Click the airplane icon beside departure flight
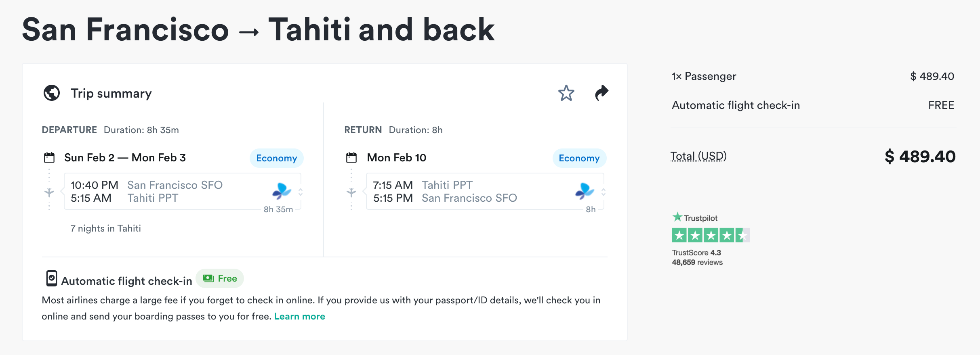 49,192
